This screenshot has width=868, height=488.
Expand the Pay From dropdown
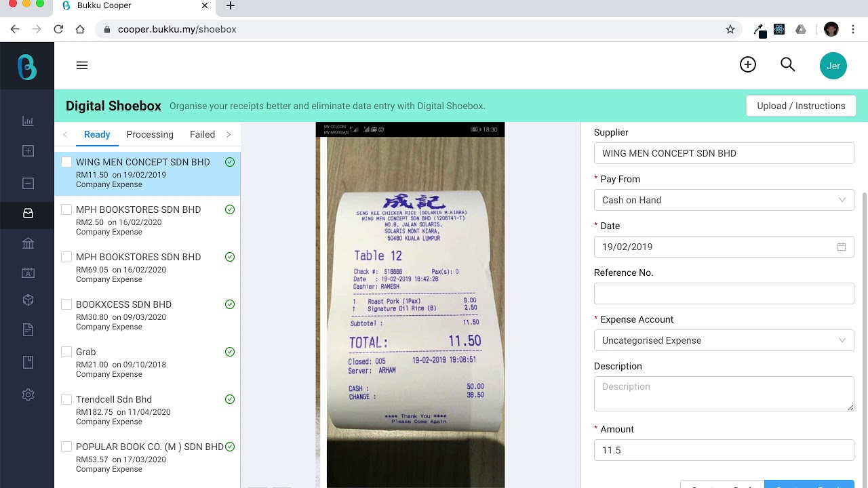(x=724, y=200)
